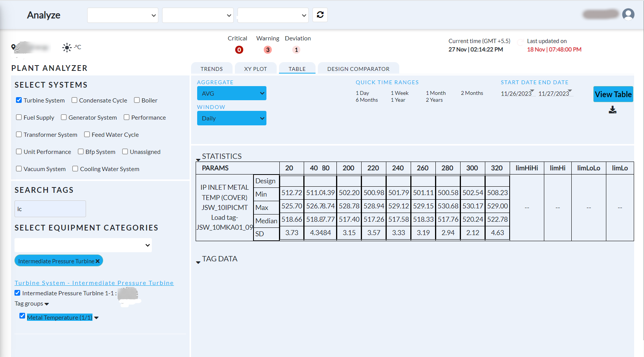
Task: Click the Warning alert count badge
Action: pos(268,50)
